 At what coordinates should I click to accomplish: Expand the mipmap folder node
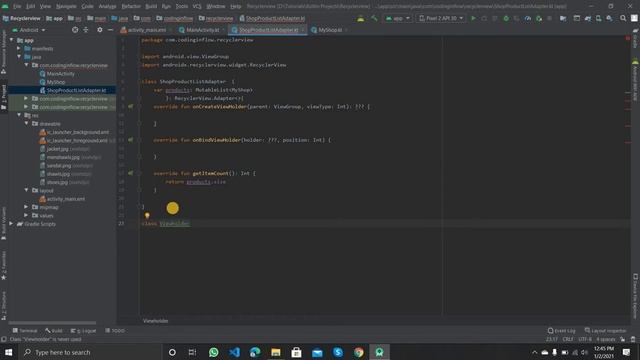(x=27, y=207)
